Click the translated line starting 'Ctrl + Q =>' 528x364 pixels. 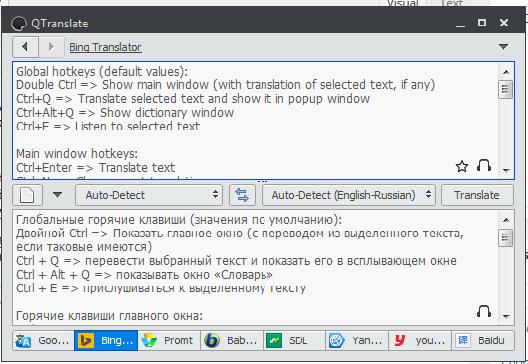(236, 261)
